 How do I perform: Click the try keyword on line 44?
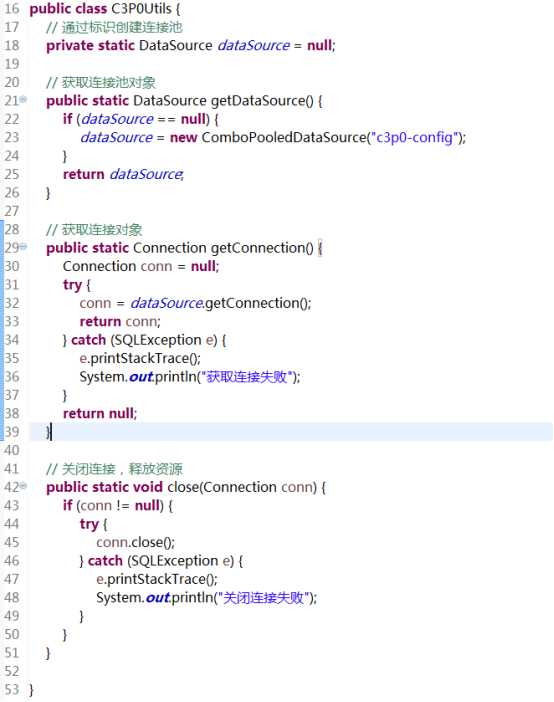tap(89, 524)
